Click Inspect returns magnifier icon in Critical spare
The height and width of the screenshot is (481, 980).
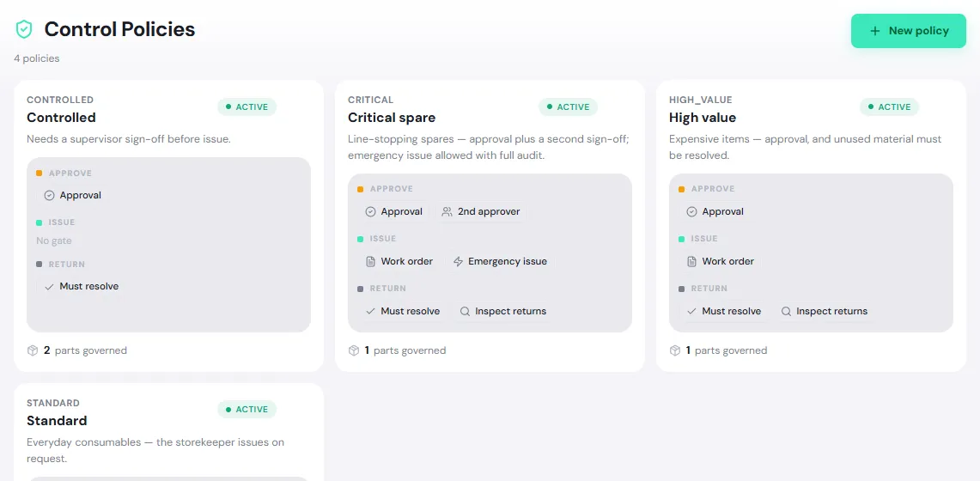(x=465, y=311)
